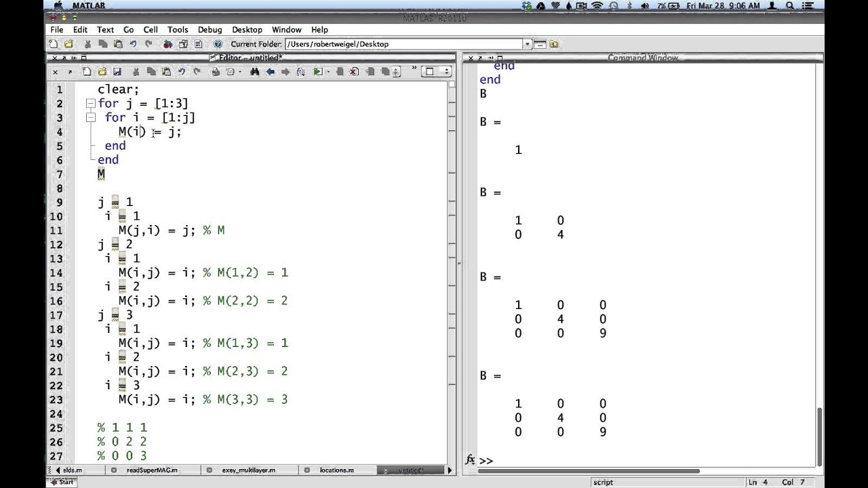
Task: Click the fx function browser icon in Editor toolbar
Action: coord(300,71)
